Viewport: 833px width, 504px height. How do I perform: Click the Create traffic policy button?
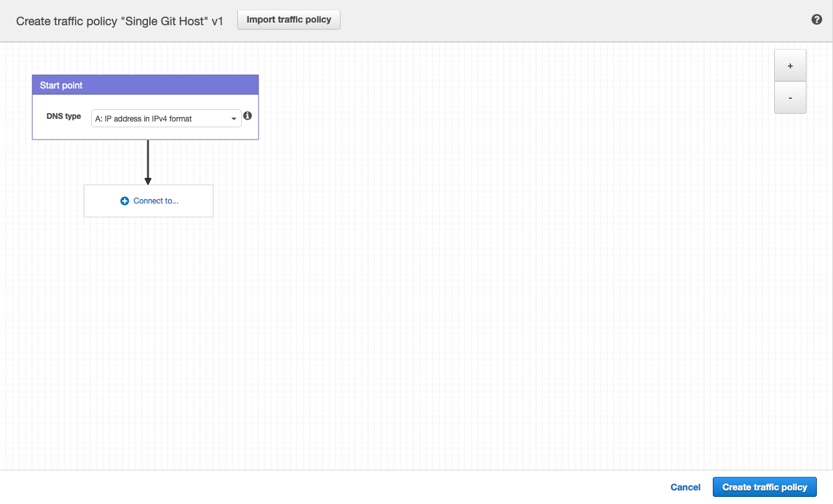click(764, 487)
